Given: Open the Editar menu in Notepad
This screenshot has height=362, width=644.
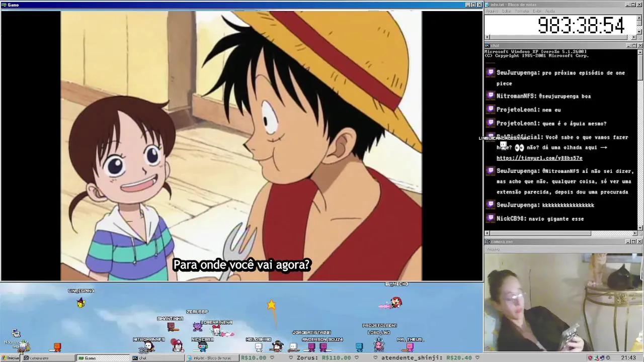Looking at the screenshot, I should (x=507, y=11).
